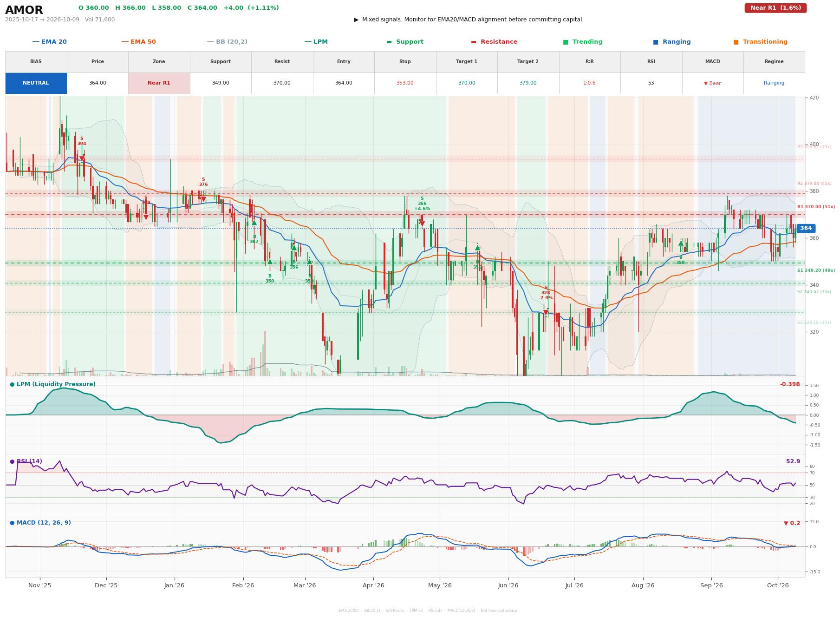
Task: Click the R1 370.00 (51x) level label
Action: pyautogui.click(x=816, y=207)
